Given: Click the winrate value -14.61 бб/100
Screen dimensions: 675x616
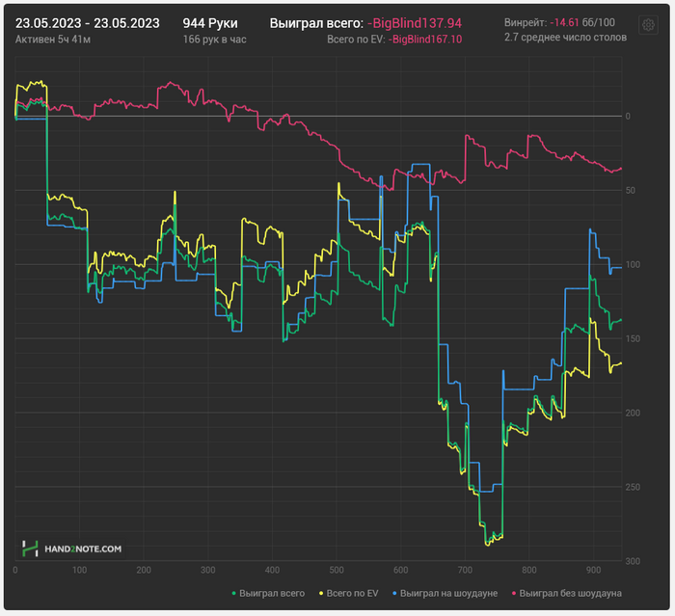Looking at the screenshot, I should pyautogui.click(x=582, y=22).
